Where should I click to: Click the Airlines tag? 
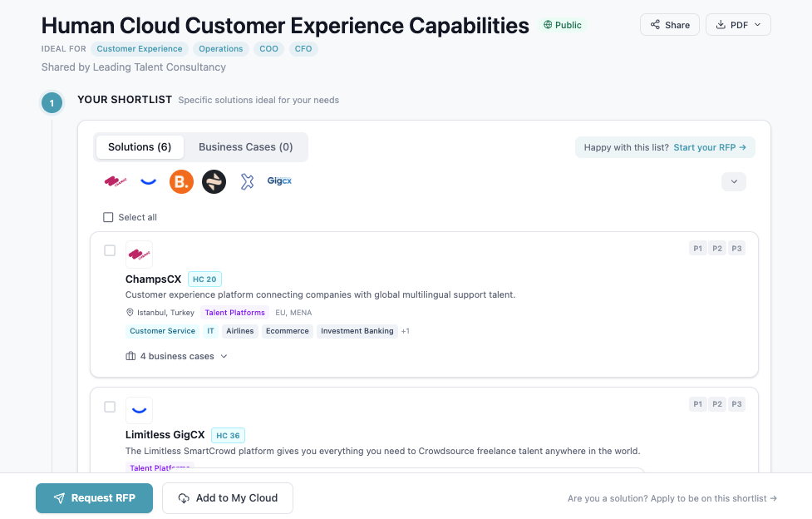click(239, 331)
